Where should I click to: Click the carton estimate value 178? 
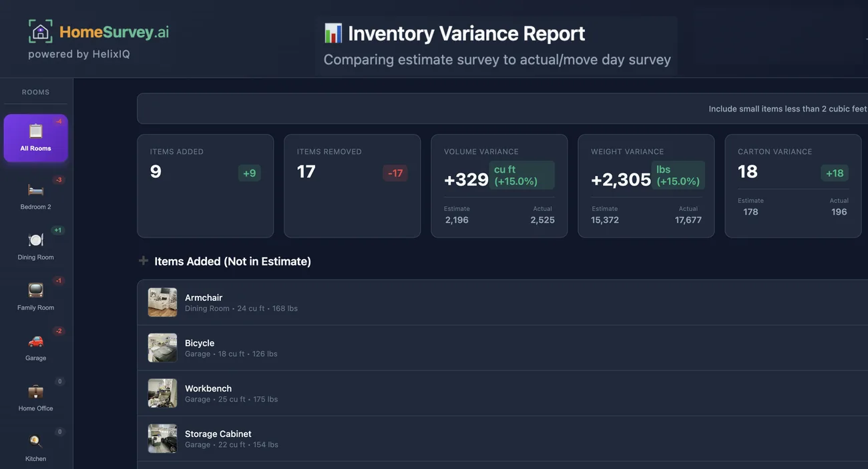[751, 211]
